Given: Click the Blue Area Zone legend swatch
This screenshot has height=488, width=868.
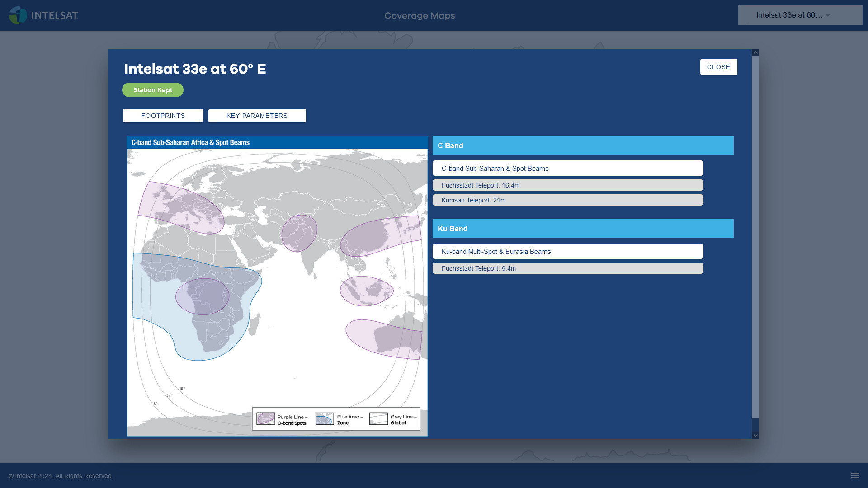Looking at the screenshot, I should click(x=325, y=418).
